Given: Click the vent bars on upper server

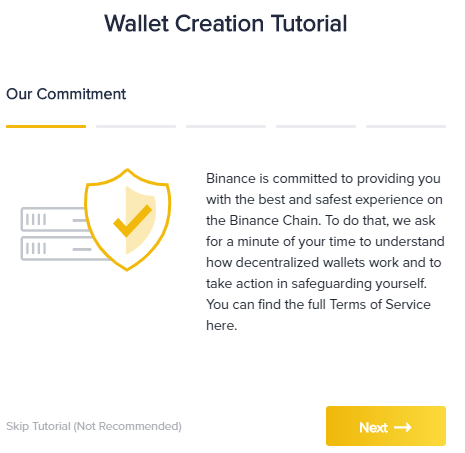Looking at the screenshot, I should pyautogui.click(x=36, y=220).
